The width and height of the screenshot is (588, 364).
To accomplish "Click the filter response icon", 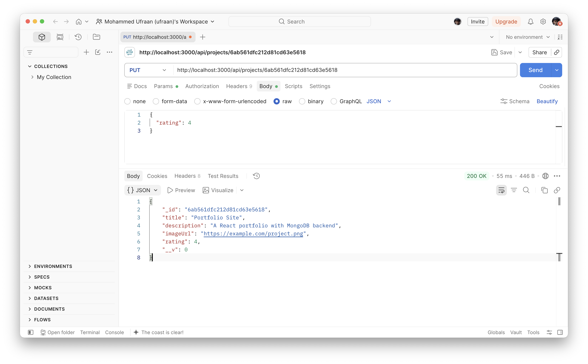I will pos(514,190).
